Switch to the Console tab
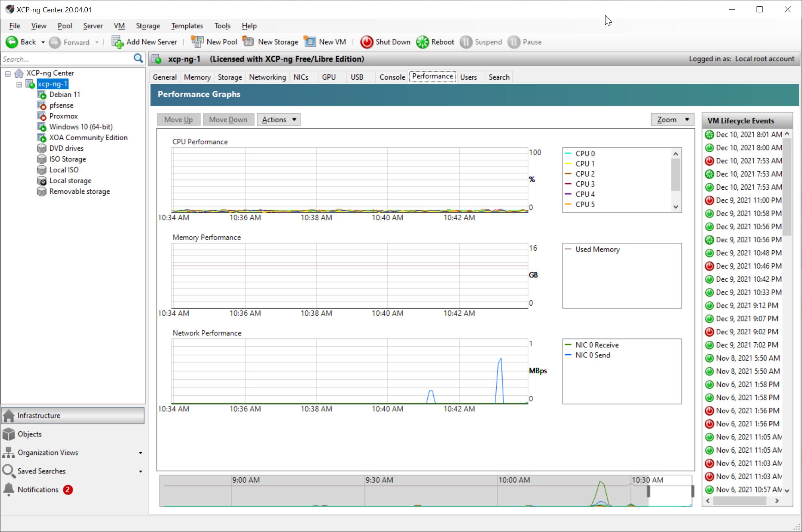802x532 pixels. [392, 77]
